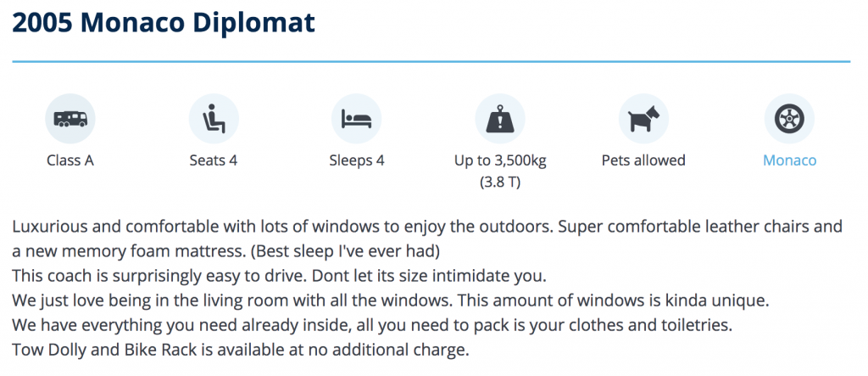Click the wheel icon above Monaco

coord(789,119)
